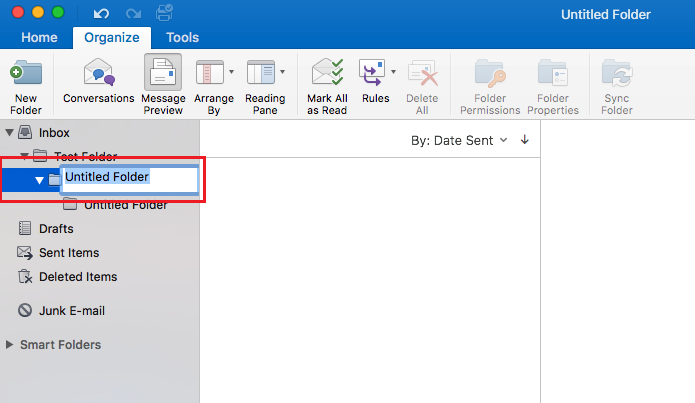Viewport: 695px width, 403px height.
Task: Click the Redo arrow in title bar
Action: click(x=133, y=14)
